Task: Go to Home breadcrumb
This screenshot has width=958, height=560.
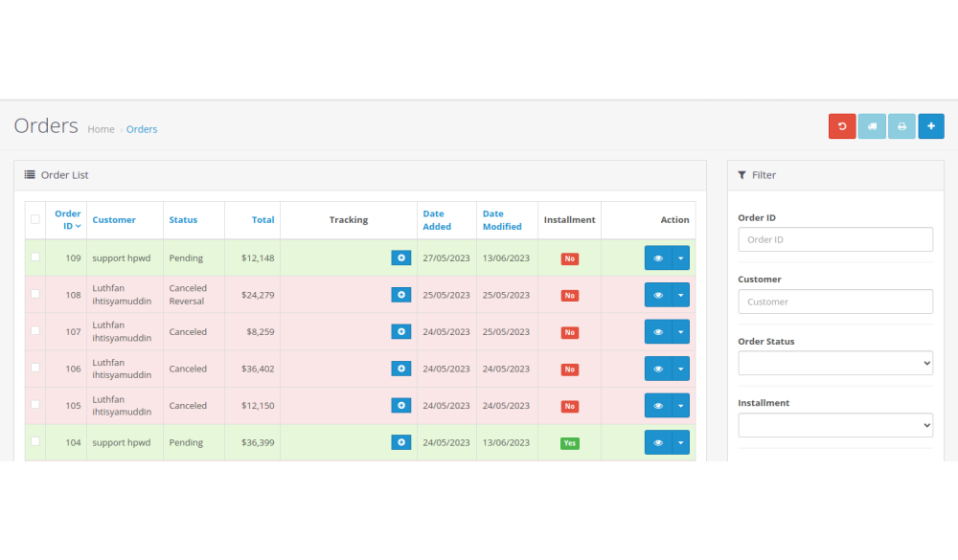Action: (101, 129)
